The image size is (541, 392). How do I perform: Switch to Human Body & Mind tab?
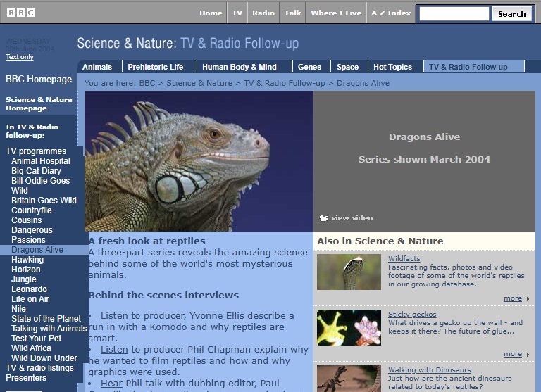pyautogui.click(x=240, y=67)
